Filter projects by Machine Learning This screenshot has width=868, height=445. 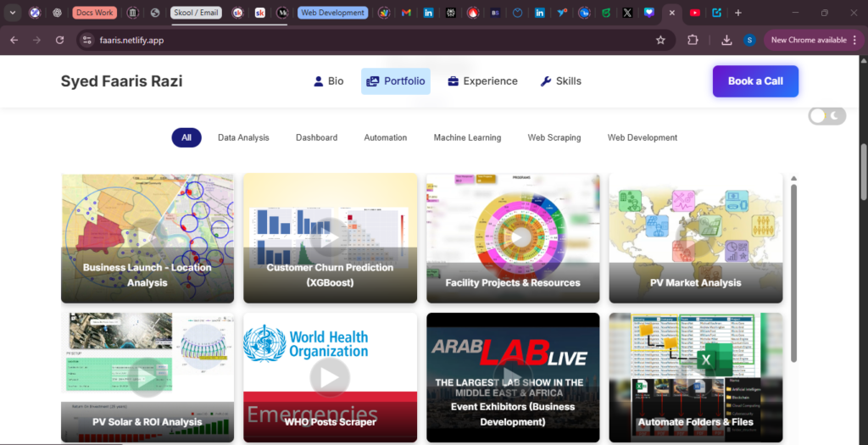click(x=467, y=138)
